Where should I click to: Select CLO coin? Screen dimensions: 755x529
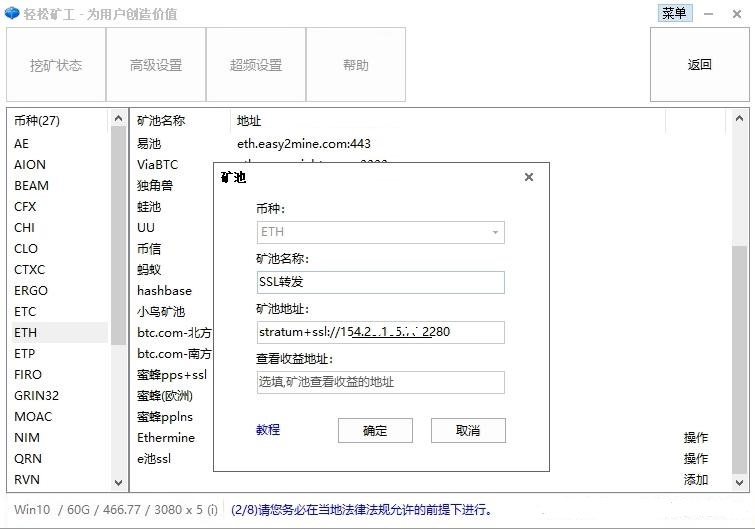tap(26, 249)
